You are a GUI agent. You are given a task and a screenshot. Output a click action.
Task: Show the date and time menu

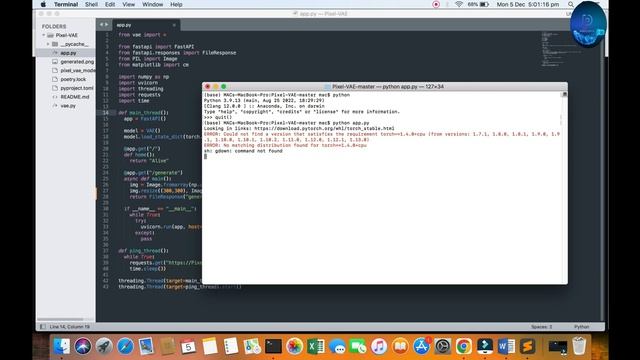tap(528, 4)
